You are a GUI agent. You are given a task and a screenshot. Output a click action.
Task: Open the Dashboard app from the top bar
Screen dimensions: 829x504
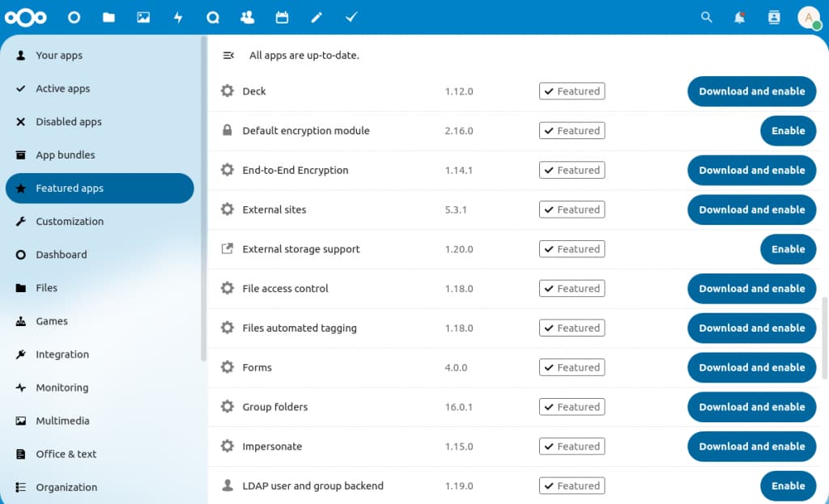click(73, 17)
